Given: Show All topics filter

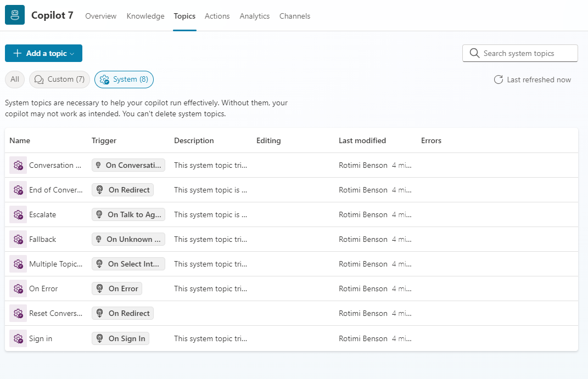Looking at the screenshot, I should pos(15,80).
